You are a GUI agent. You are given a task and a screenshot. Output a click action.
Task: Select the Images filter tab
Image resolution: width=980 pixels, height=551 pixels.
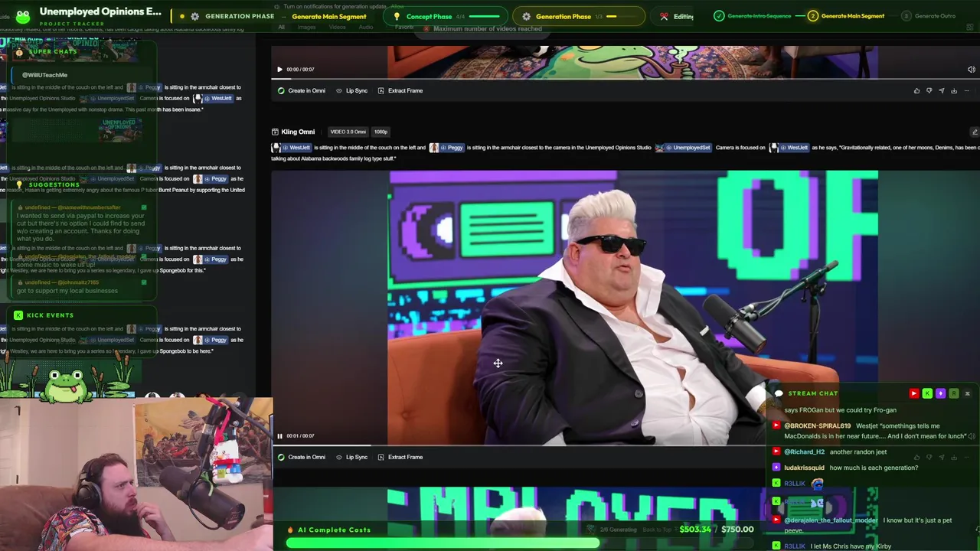coord(306,28)
